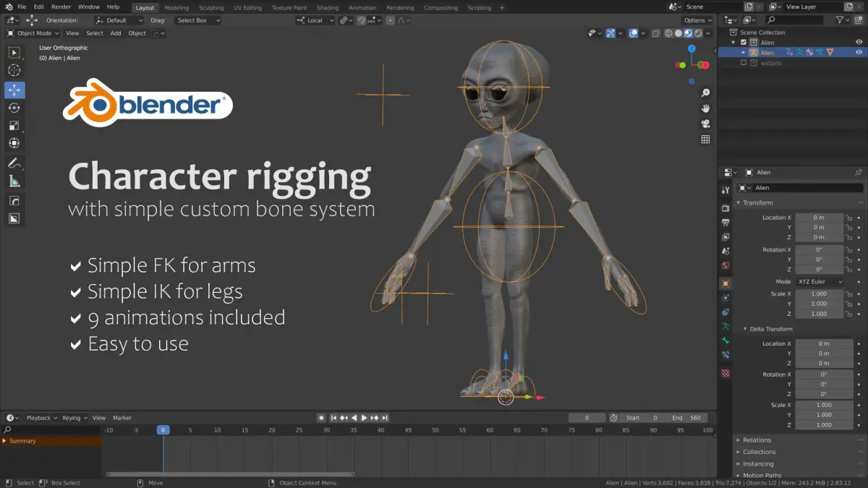Open the Local transform orientation dropdown

pos(315,20)
